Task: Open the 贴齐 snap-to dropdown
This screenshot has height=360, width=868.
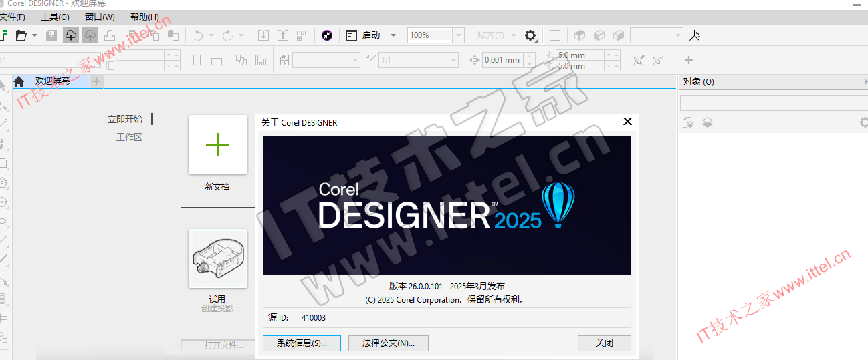Action: tap(514, 35)
